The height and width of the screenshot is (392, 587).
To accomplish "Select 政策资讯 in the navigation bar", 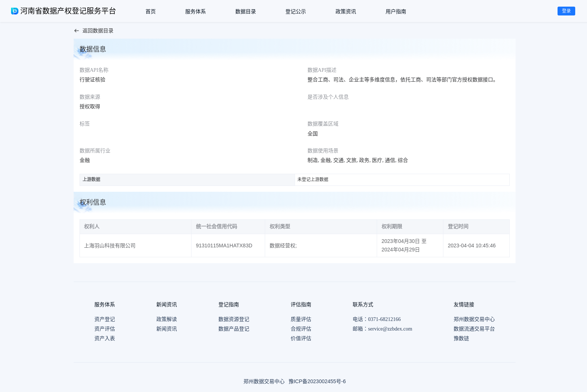I will 346,11.
